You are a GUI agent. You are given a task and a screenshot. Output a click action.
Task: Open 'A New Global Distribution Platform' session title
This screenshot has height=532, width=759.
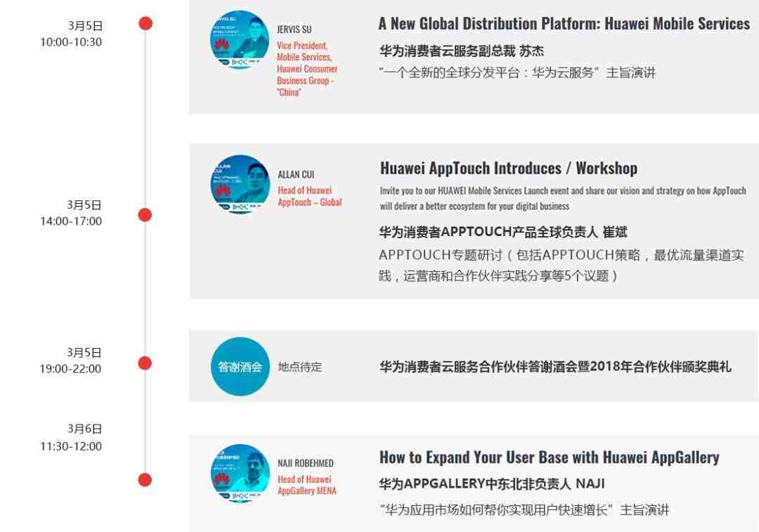tap(564, 23)
